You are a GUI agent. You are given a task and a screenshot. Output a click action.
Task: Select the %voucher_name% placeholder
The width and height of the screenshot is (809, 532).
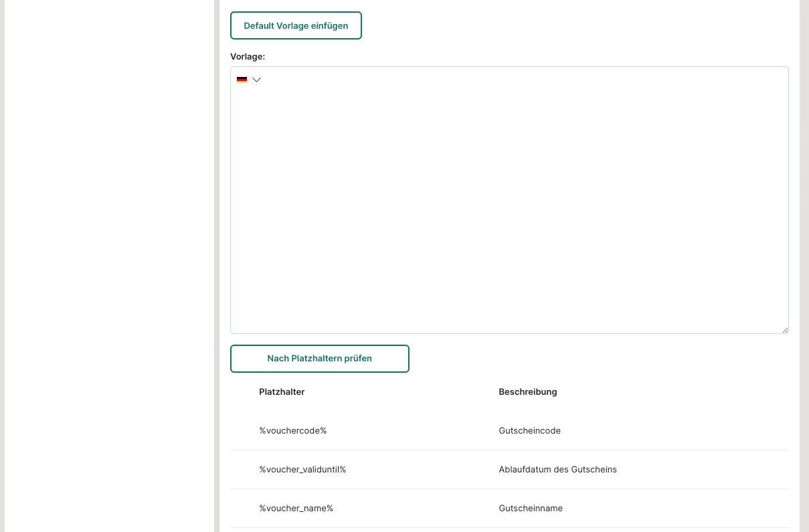click(296, 509)
